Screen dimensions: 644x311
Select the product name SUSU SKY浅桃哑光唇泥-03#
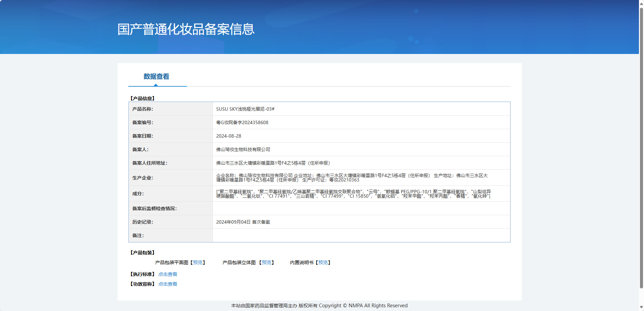tap(245, 109)
